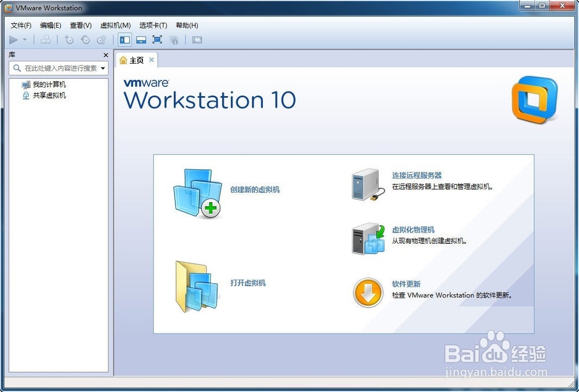Toggle the thumbnail bar view
This screenshot has width=579, height=392.
(141, 39)
